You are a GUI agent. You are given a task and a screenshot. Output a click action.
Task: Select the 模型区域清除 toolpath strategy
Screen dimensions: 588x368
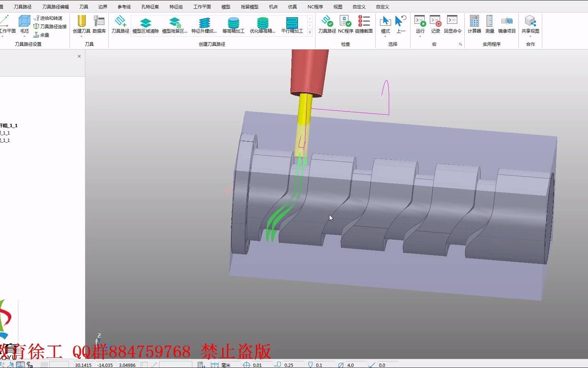pos(146,25)
